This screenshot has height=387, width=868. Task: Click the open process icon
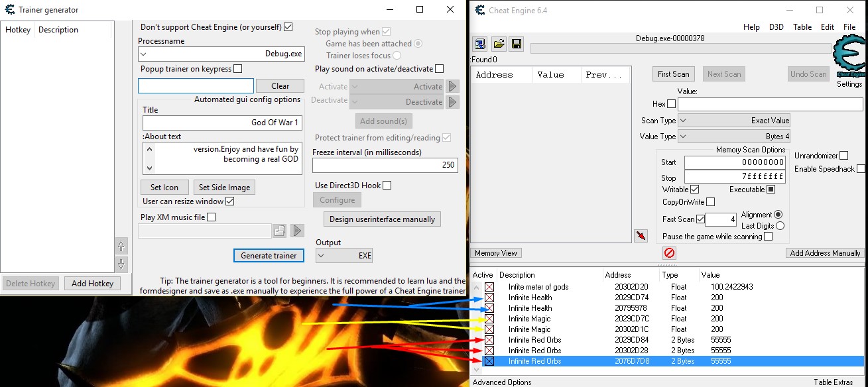click(x=480, y=44)
